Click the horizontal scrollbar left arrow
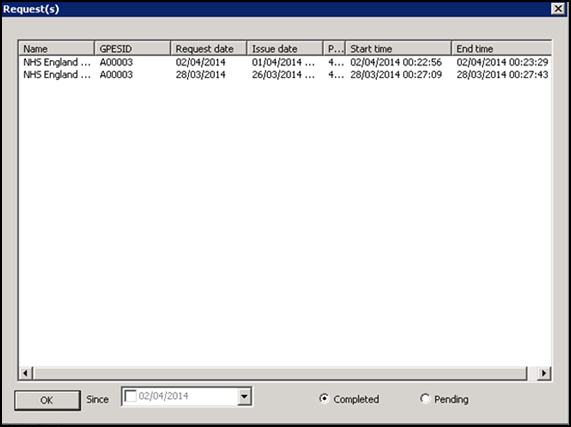This screenshot has width=571, height=427. [x=25, y=373]
